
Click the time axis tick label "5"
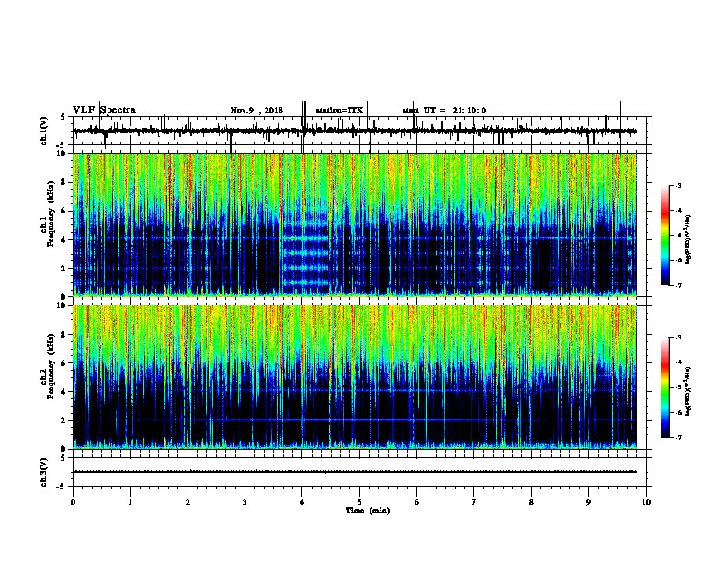coord(359,502)
